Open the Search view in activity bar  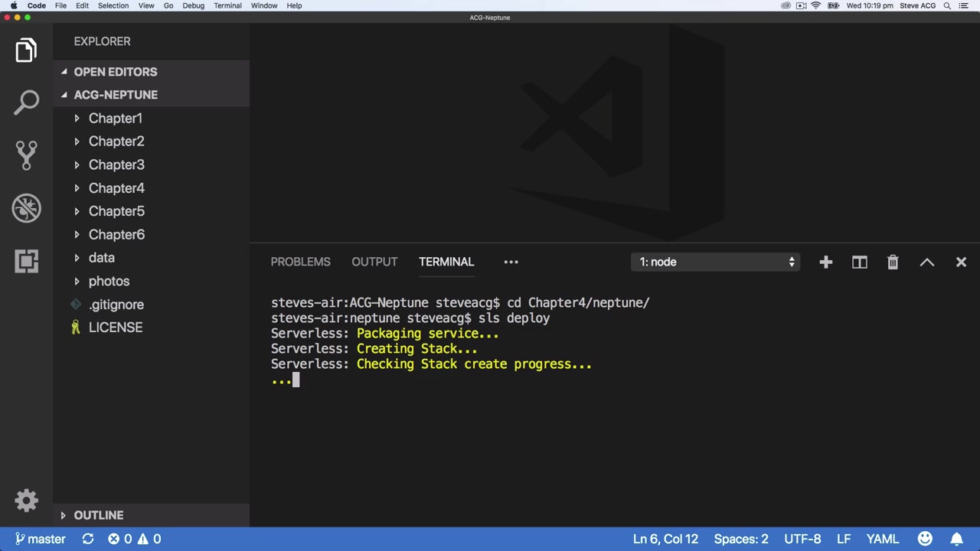point(26,103)
